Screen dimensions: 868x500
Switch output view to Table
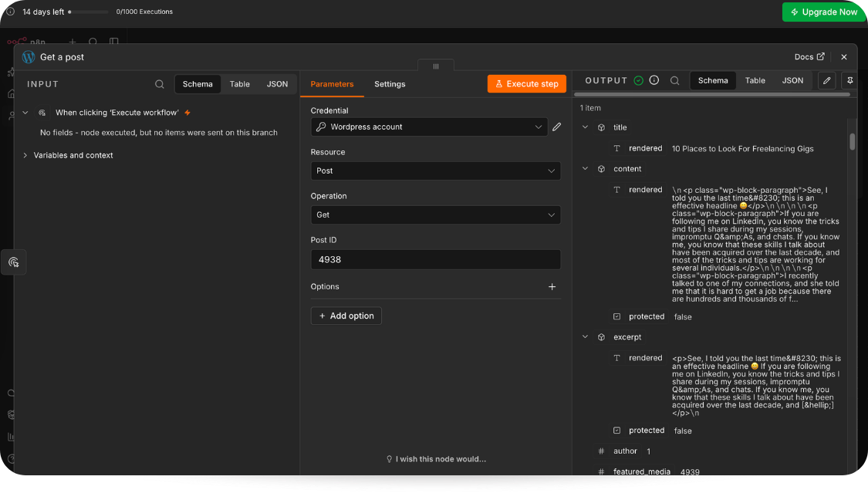(x=755, y=81)
